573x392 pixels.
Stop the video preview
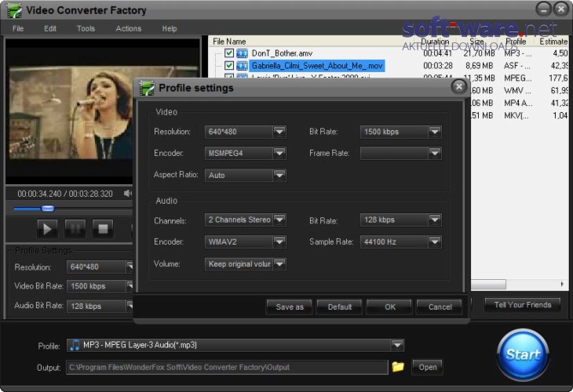tap(103, 229)
